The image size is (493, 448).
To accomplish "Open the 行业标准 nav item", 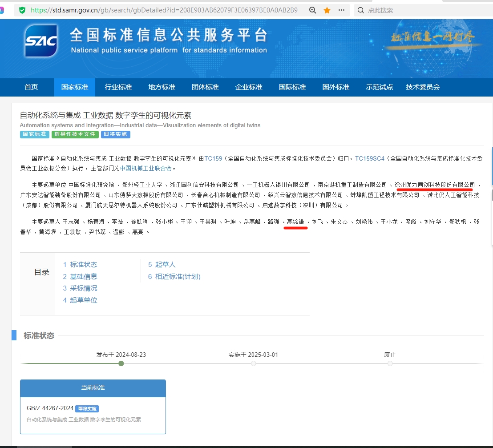I will [118, 87].
